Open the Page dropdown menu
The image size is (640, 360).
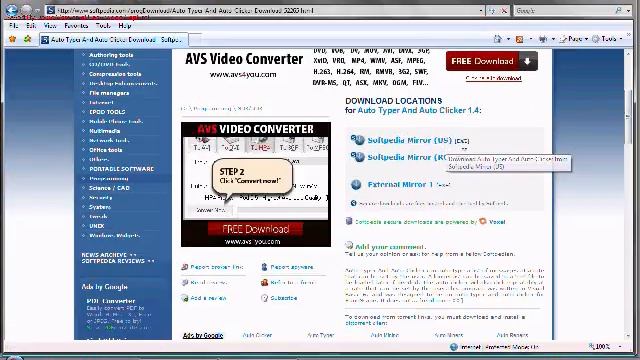pyautogui.click(x=574, y=39)
